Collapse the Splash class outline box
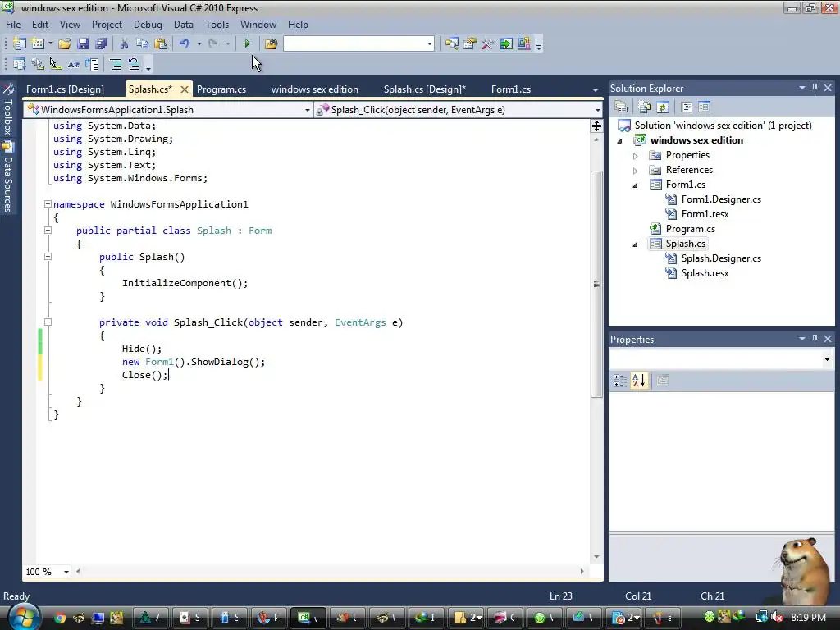 48,231
